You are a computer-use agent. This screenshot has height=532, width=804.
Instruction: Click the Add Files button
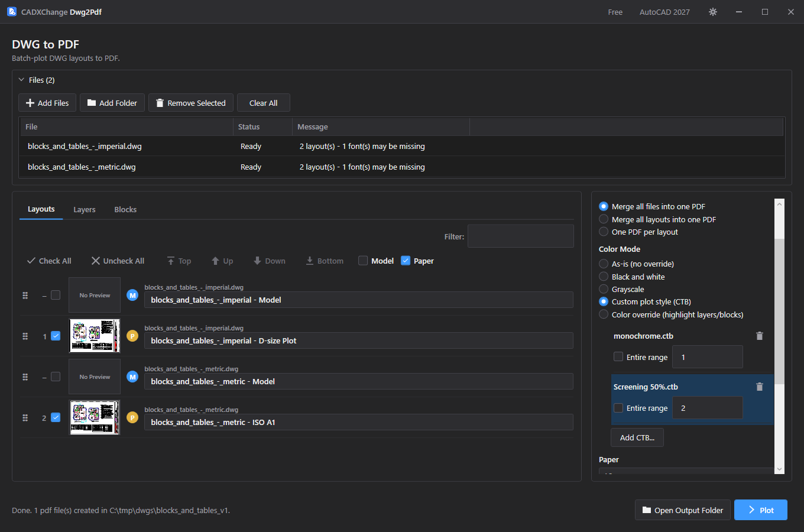click(47, 103)
